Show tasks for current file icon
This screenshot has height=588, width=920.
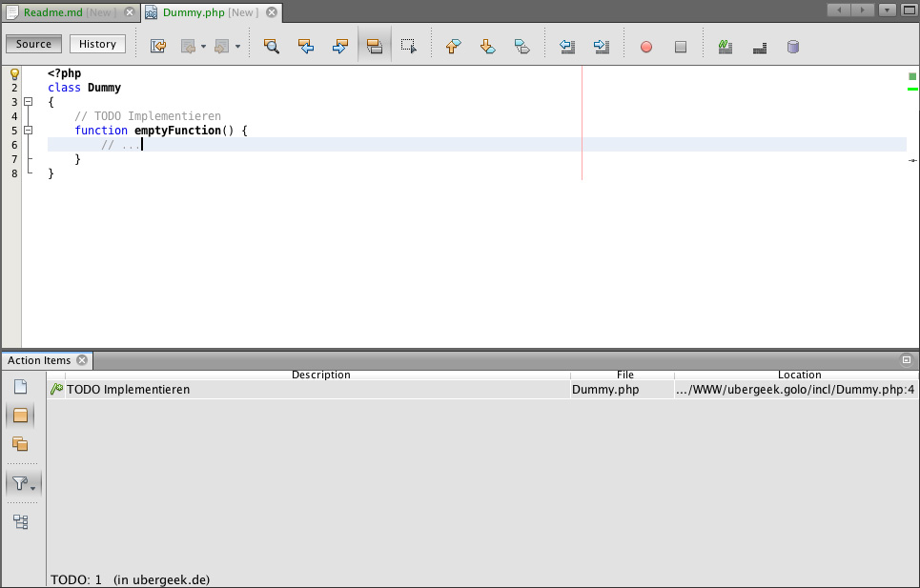coord(21,387)
